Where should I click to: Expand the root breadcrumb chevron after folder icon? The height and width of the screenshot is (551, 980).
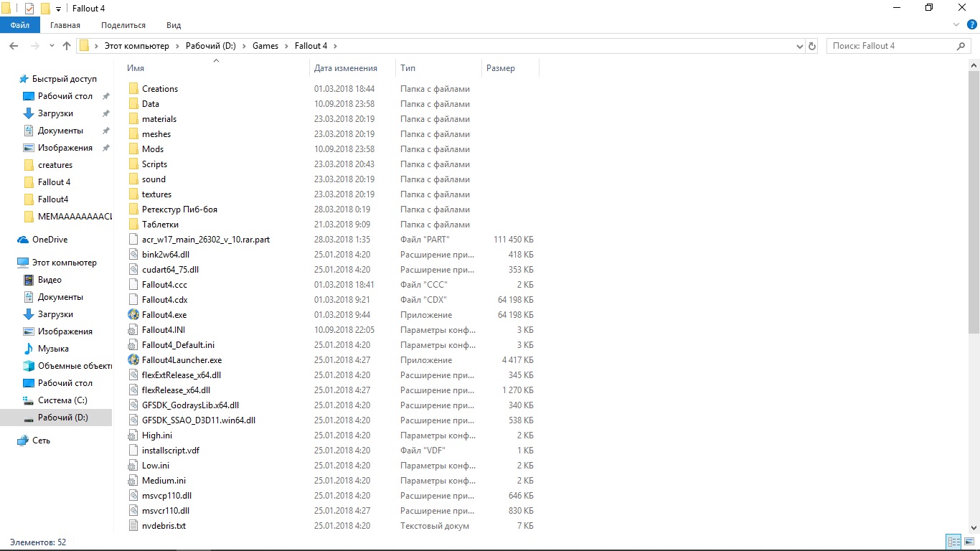pyautogui.click(x=96, y=46)
